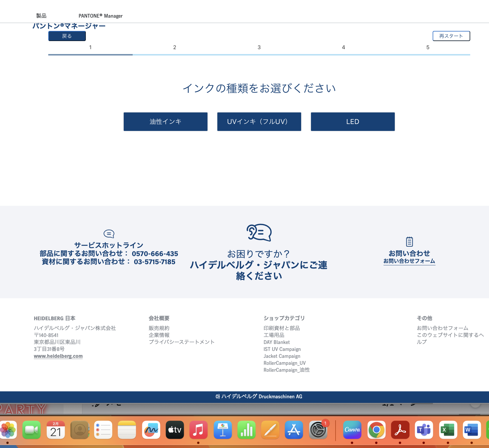489x448 pixels.
Task: Open お問い合わせフォーム link under contact heading
Action: [x=409, y=261]
